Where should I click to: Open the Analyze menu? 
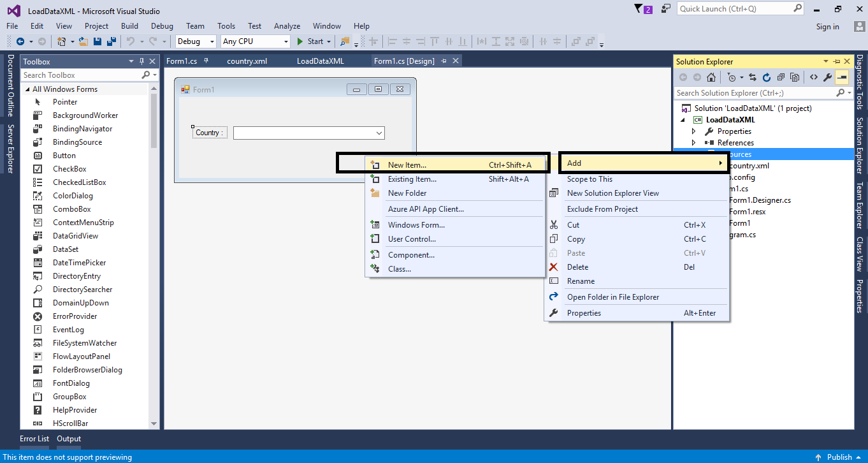tap(287, 26)
